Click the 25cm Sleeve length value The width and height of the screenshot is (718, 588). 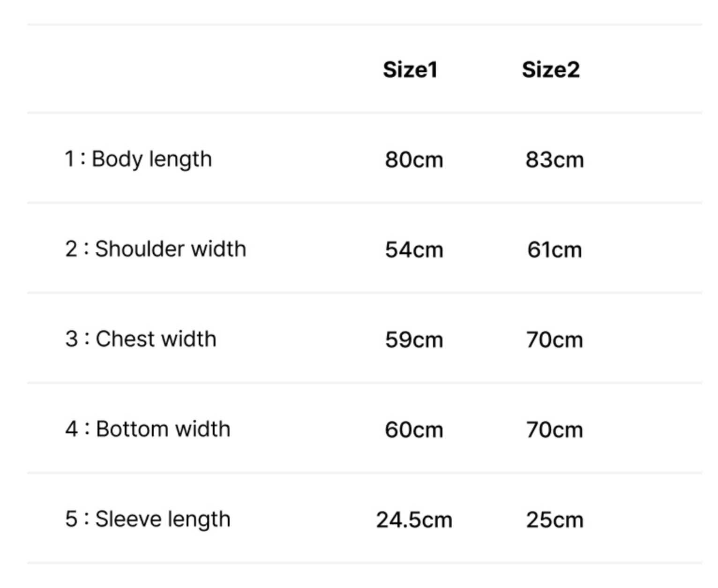[554, 520]
